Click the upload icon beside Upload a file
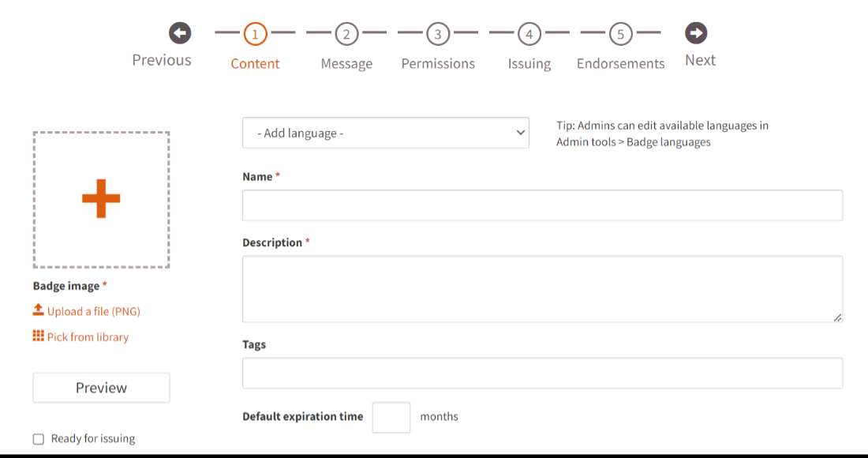The image size is (868, 458). (x=38, y=310)
